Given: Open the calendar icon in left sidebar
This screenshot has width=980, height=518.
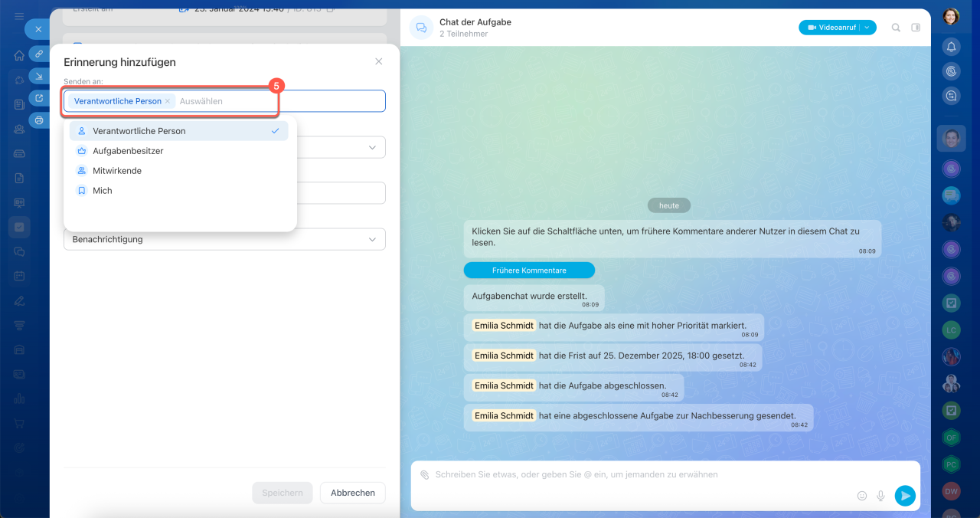Looking at the screenshot, I should click(x=19, y=276).
